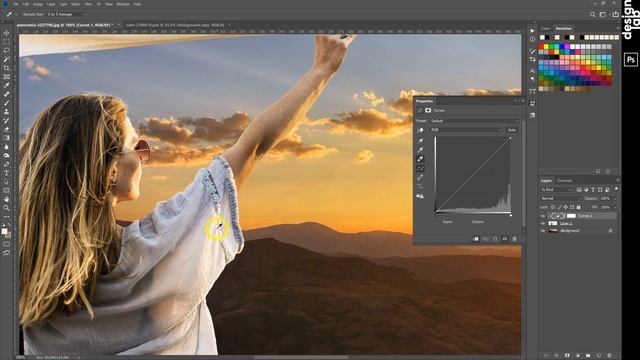Select the Curves 1 layer mask thumbnail

click(x=571, y=216)
